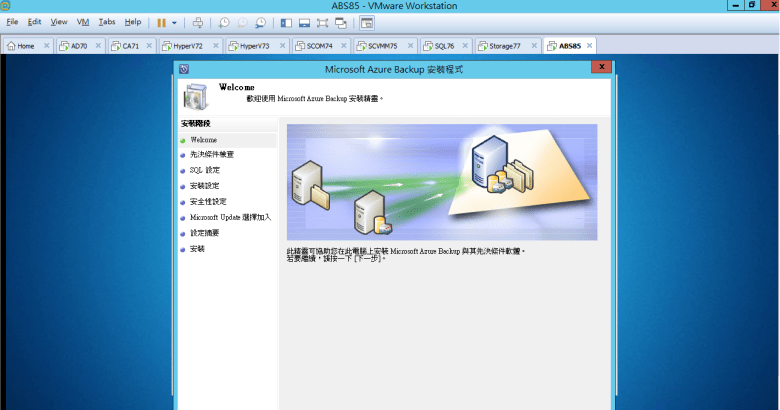Enter full screen mode via toolbar icon
Viewport: 780px width, 410px height.
pos(322,22)
